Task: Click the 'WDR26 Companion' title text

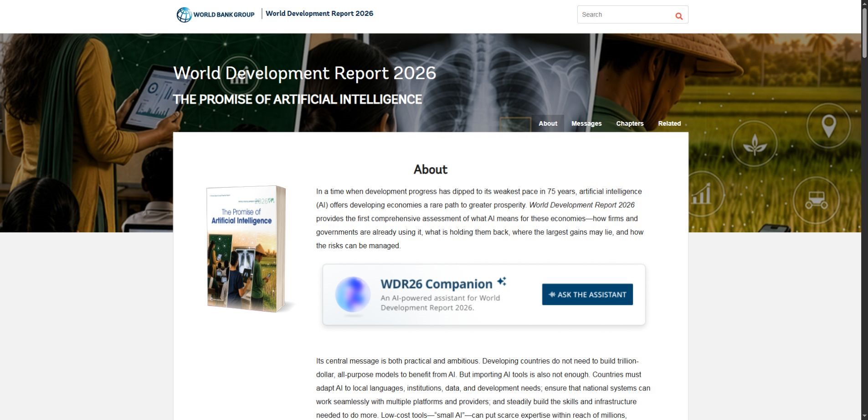Action: (436, 284)
